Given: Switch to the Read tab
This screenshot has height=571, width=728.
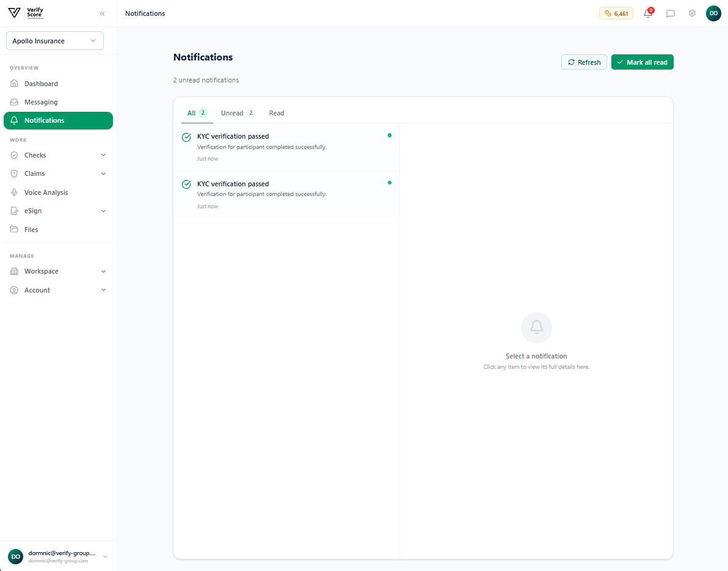Looking at the screenshot, I should (x=277, y=113).
